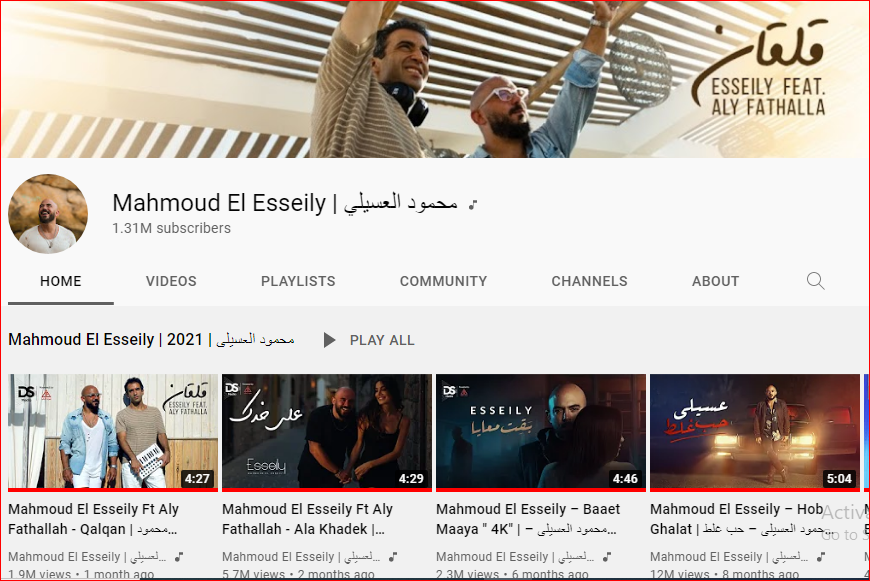Click the PLAY ALL text button
870x581 pixels.
point(382,340)
